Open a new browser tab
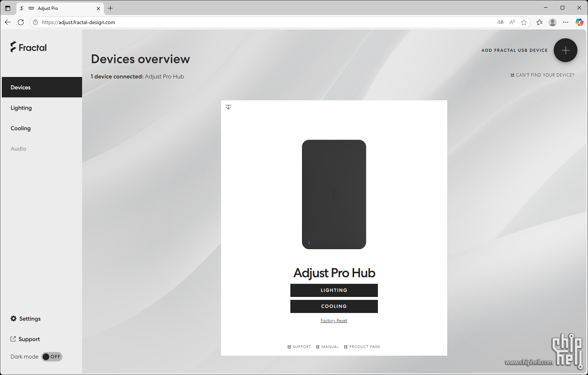The height and width of the screenshot is (375, 588). pos(111,8)
